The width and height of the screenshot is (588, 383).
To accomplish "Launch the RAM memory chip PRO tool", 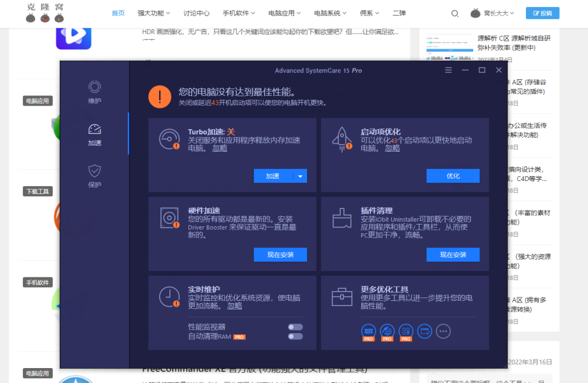I will click(x=369, y=332).
